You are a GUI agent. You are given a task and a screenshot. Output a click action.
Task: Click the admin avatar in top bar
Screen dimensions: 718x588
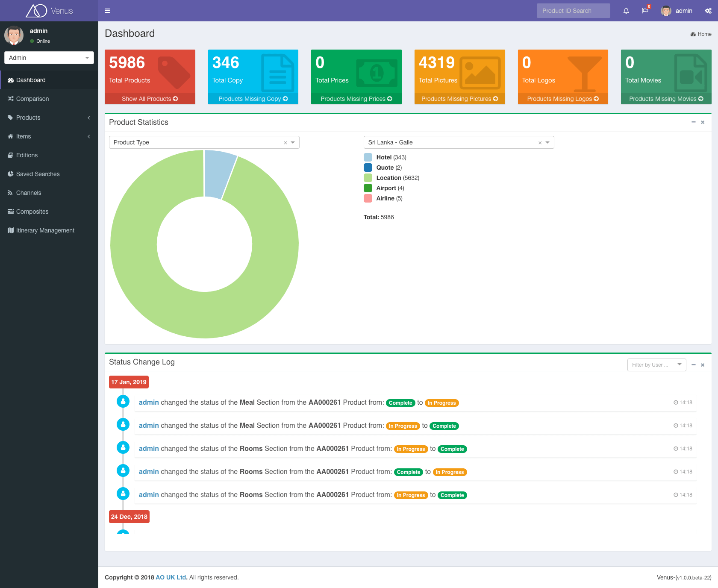click(666, 11)
